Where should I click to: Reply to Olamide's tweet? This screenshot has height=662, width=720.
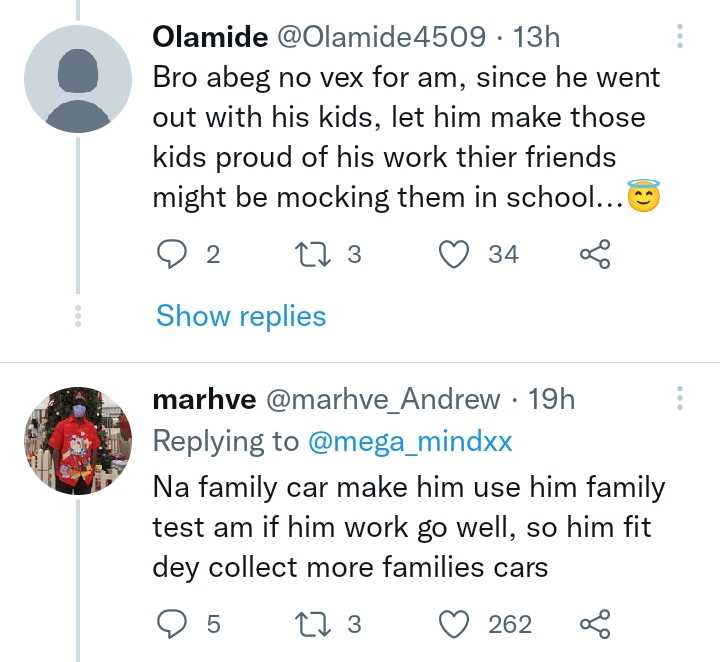[x=173, y=255]
